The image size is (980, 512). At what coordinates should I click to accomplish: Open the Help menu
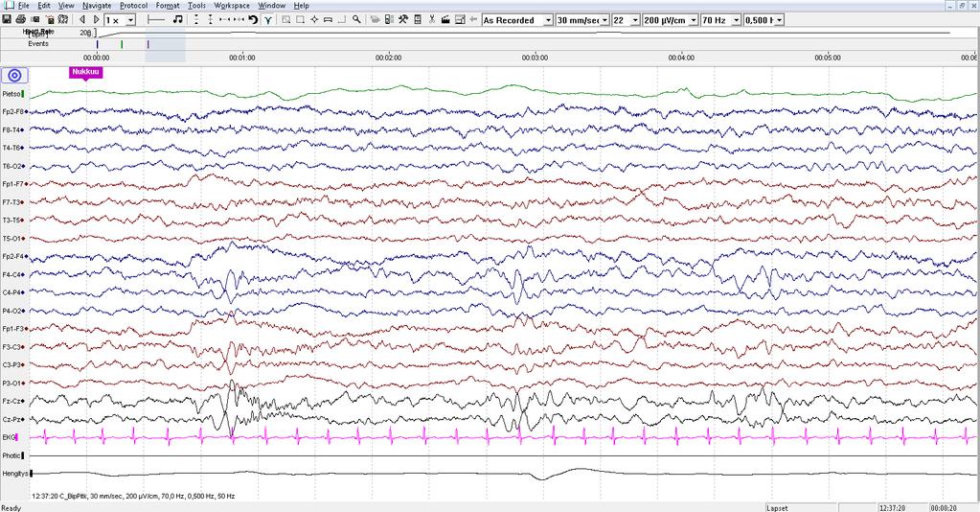pos(301,6)
